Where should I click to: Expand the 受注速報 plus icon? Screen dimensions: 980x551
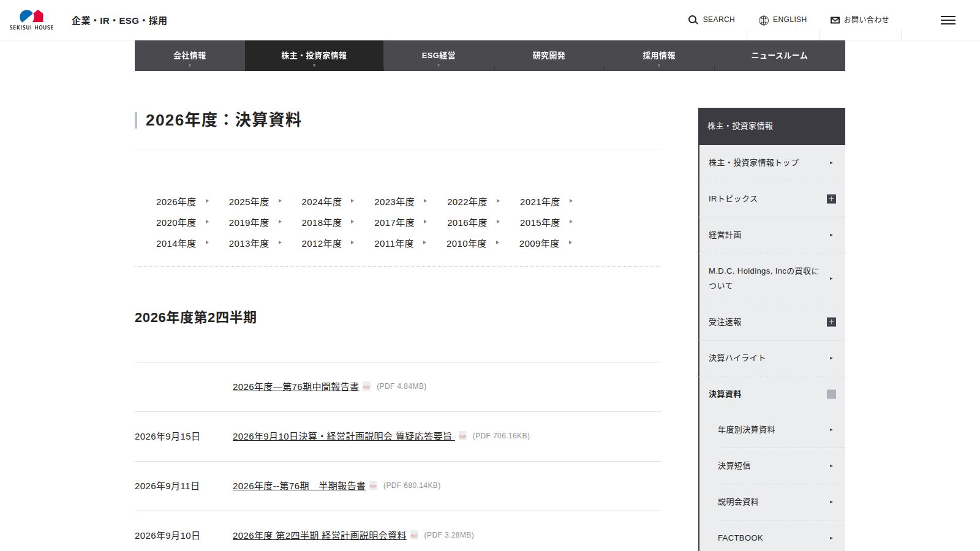coord(831,322)
